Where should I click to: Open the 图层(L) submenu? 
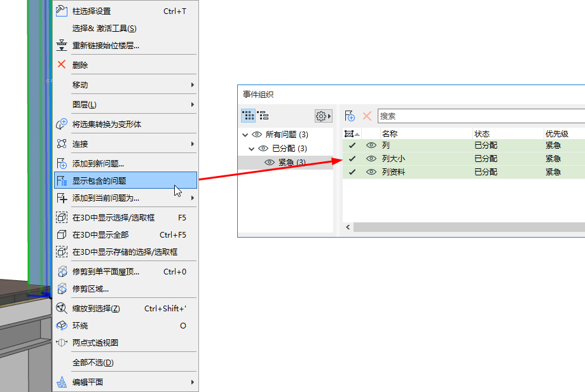[x=125, y=104]
